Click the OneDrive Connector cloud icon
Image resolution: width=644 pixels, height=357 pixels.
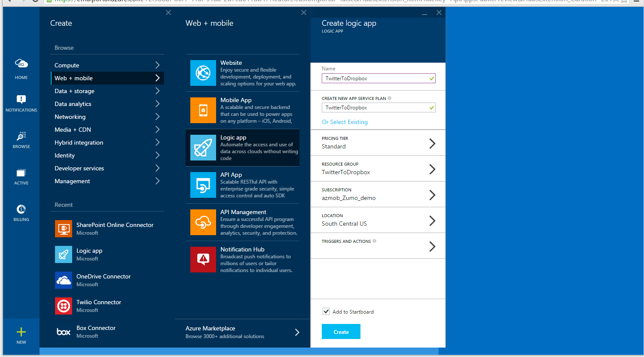point(64,280)
